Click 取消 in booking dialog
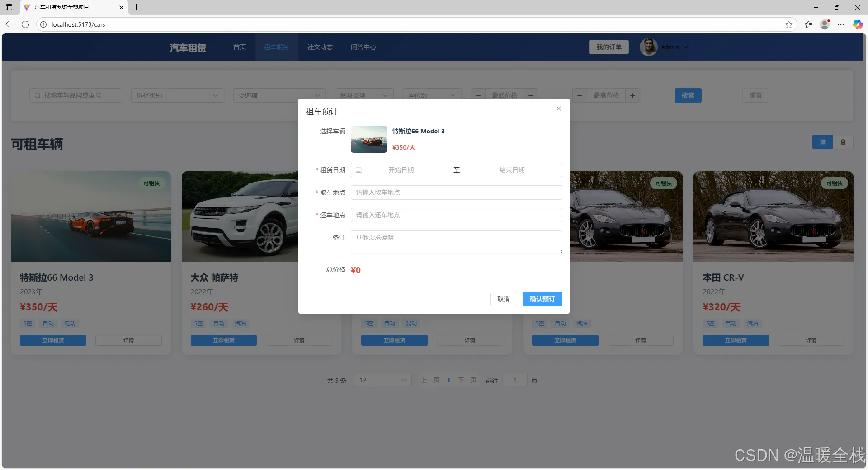 503,299
